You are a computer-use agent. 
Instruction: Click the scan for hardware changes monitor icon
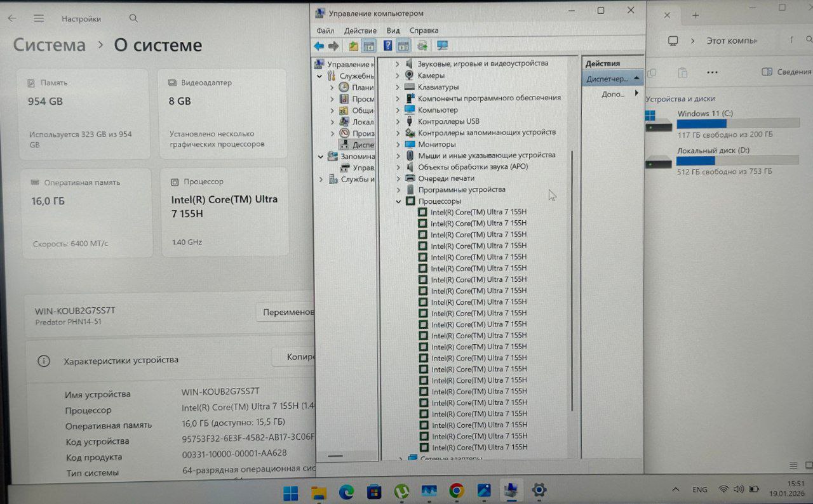443,46
